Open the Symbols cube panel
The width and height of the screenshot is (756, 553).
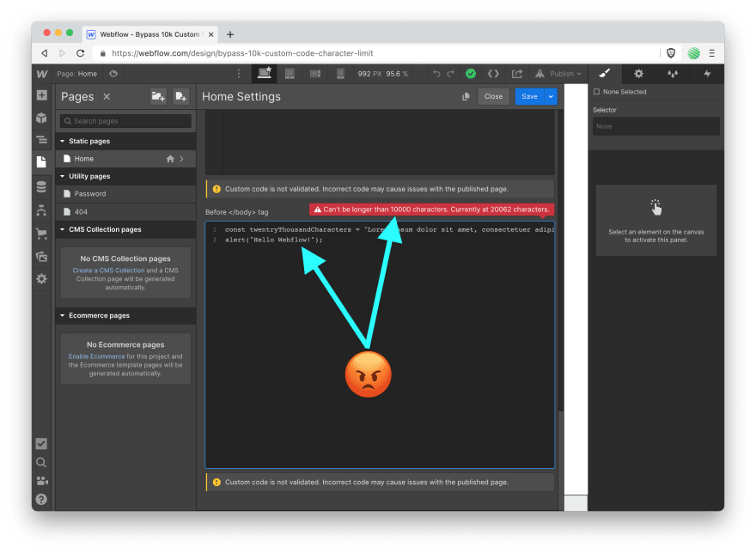(42, 118)
